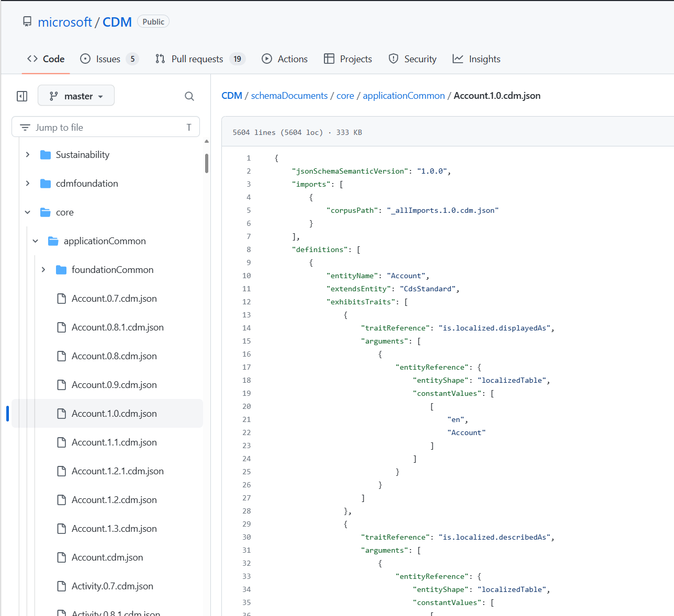Viewport: 674px width, 616px height.
Task: Click the Pull requests icon
Action: tap(160, 59)
